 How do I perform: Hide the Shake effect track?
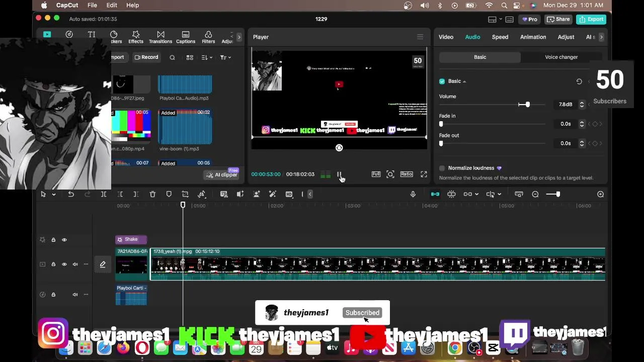click(x=64, y=240)
